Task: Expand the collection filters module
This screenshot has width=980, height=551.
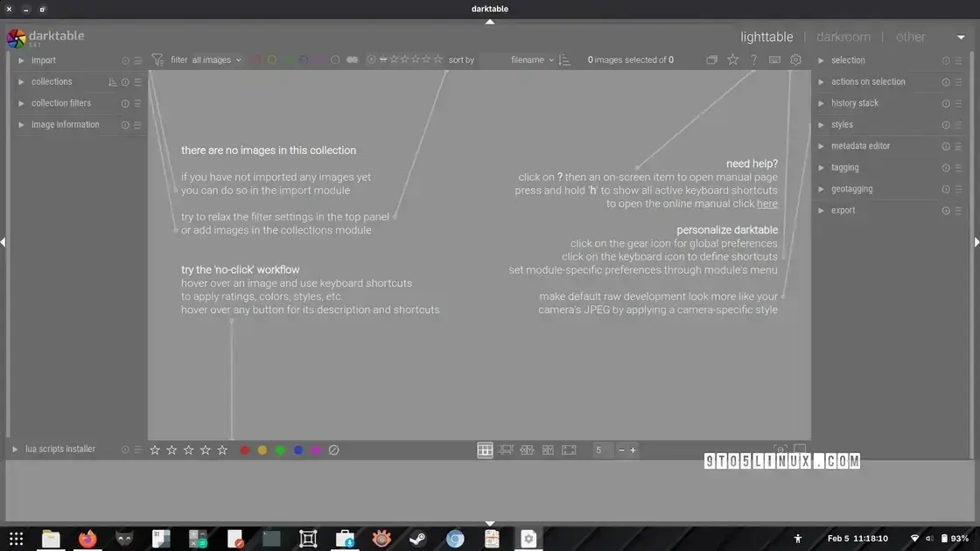Action: pyautogui.click(x=21, y=104)
